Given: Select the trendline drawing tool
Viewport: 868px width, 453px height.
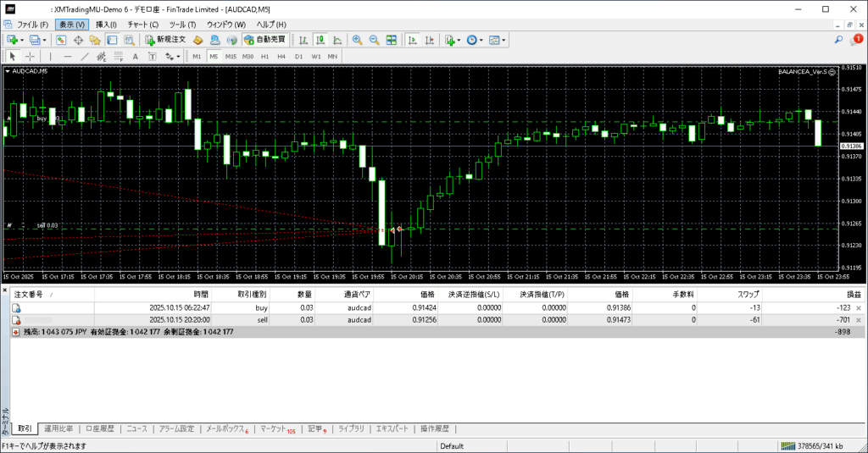Looking at the screenshot, I should 84,57.
